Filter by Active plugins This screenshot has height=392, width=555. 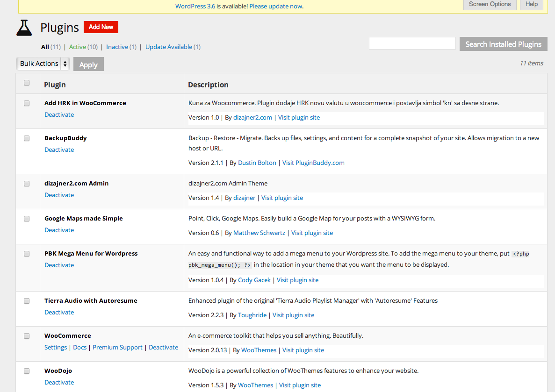[x=78, y=47]
